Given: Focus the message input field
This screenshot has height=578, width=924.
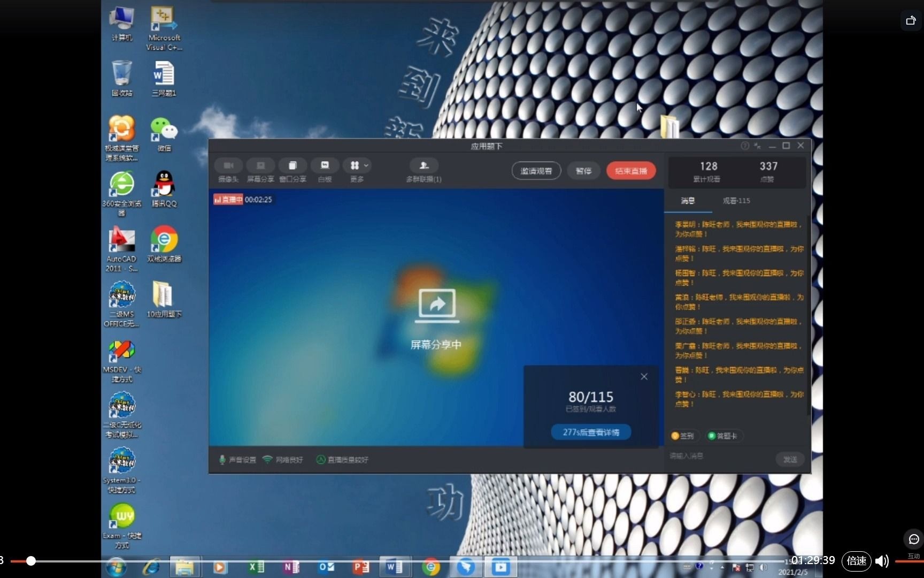Looking at the screenshot, I should click(719, 457).
